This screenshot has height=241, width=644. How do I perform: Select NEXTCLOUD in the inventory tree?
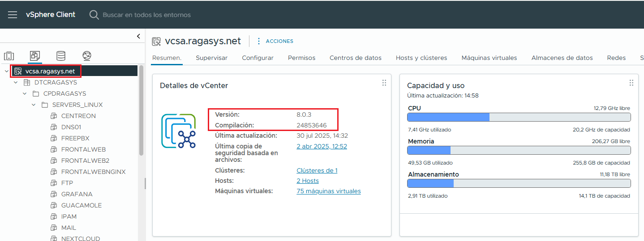(81, 238)
